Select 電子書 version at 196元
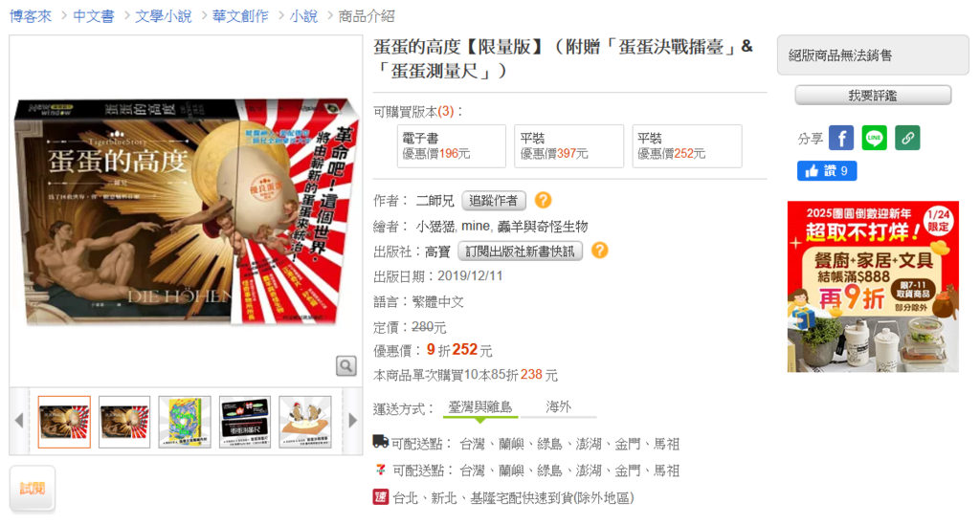This screenshot has width=980, height=525. [x=452, y=146]
